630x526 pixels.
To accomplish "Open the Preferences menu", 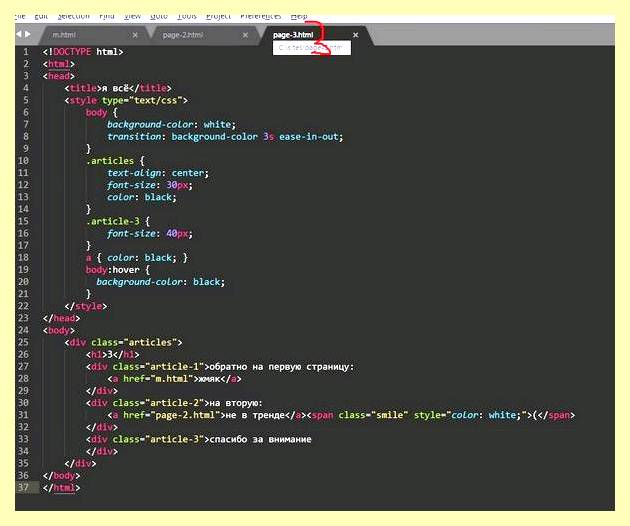I will click(260, 16).
